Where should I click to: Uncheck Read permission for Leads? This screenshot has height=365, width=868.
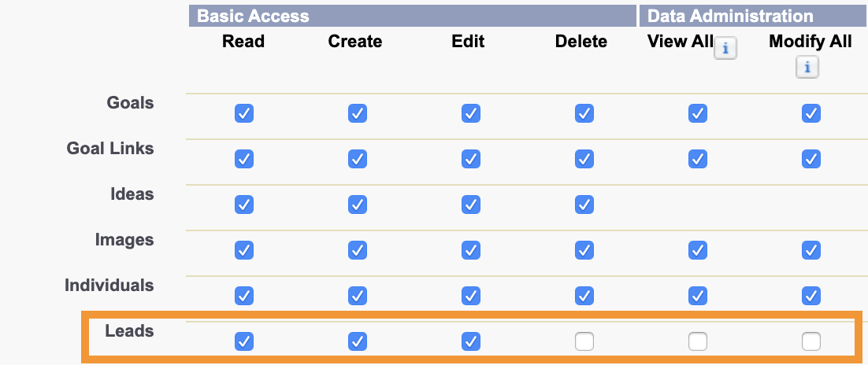coord(244,341)
